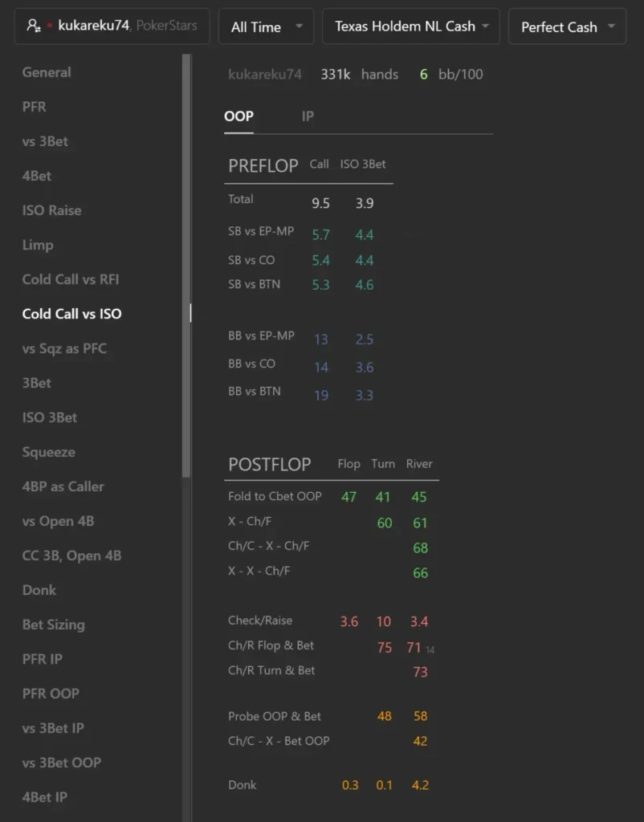This screenshot has height=822, width=644.
Task: Click the Fold to Cbet OOP flop value
Action: tap(348, 496)
